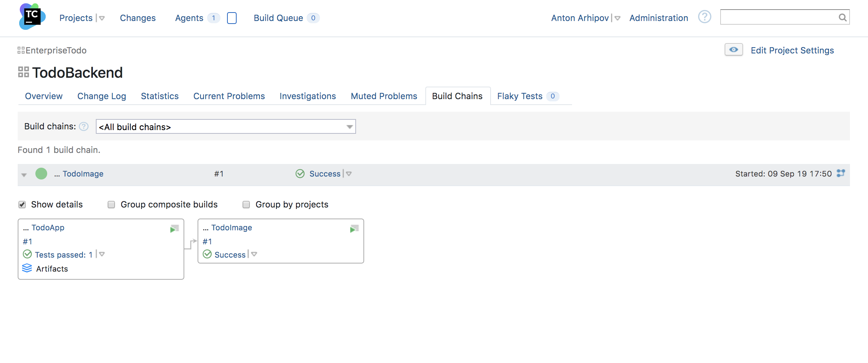Open the Projects dropdown arrow
This screenshot has height=363, width=868.
(x=102, y=18)
